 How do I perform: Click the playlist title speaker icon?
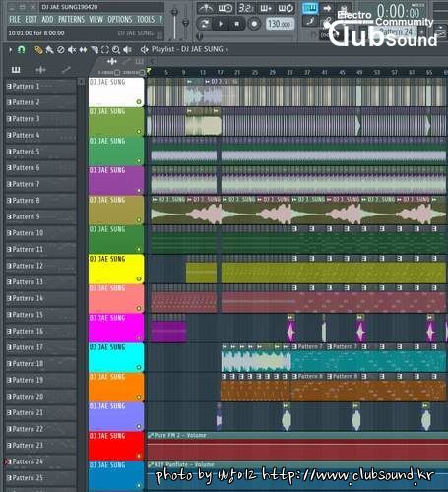144,49
